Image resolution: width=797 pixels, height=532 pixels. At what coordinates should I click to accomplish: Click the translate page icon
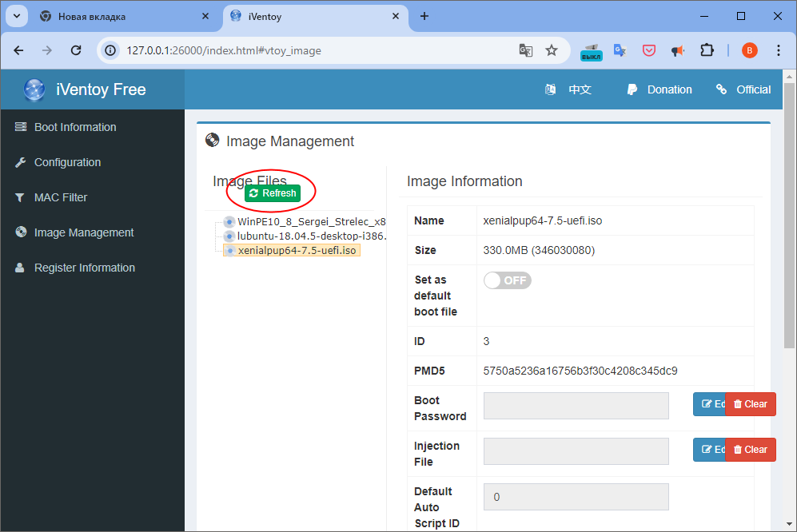(x=525, y=50)
